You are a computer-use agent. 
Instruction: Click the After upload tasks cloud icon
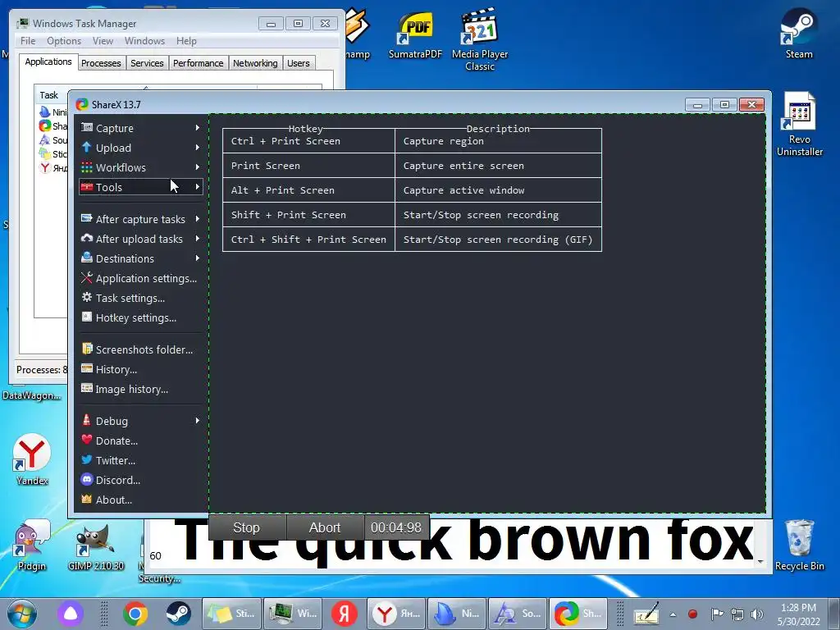pos(86,239)
